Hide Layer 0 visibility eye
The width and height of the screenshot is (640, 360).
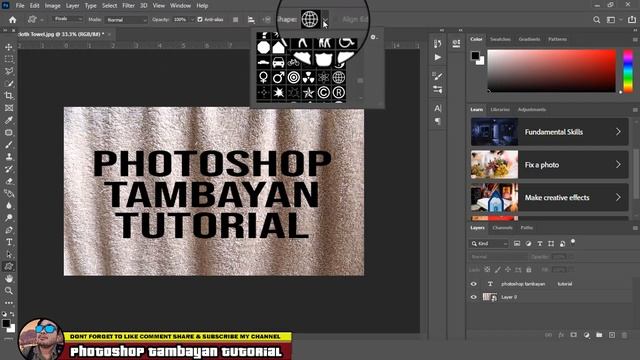(x=473, y=297)
